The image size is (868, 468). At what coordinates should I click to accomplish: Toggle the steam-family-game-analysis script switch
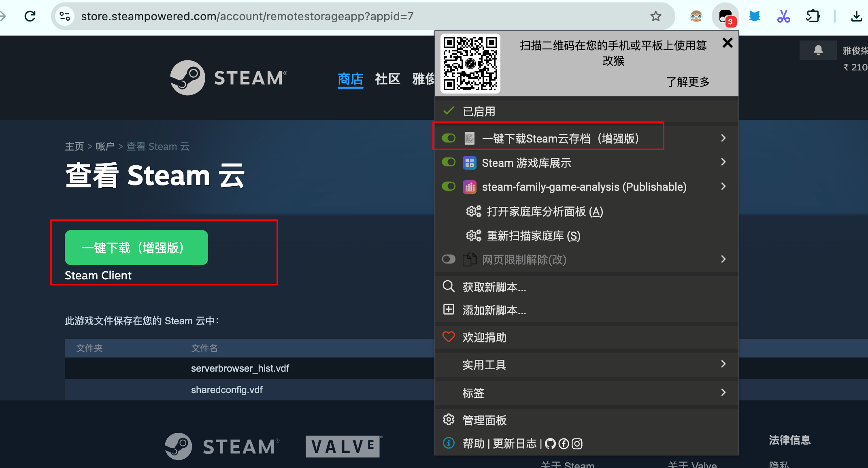tap(449, 187)
